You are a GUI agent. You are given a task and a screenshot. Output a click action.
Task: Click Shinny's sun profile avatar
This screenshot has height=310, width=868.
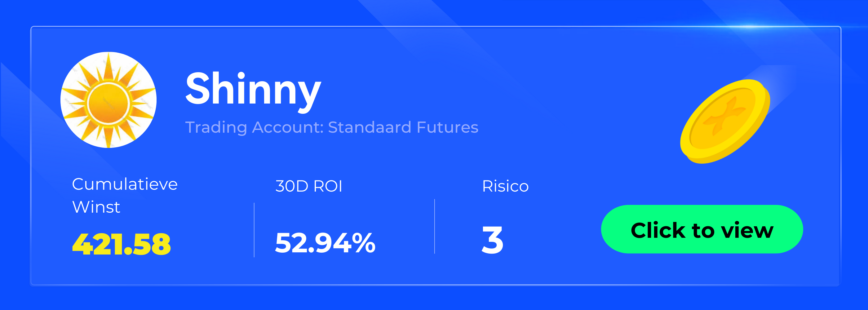[x=108, y=100]
